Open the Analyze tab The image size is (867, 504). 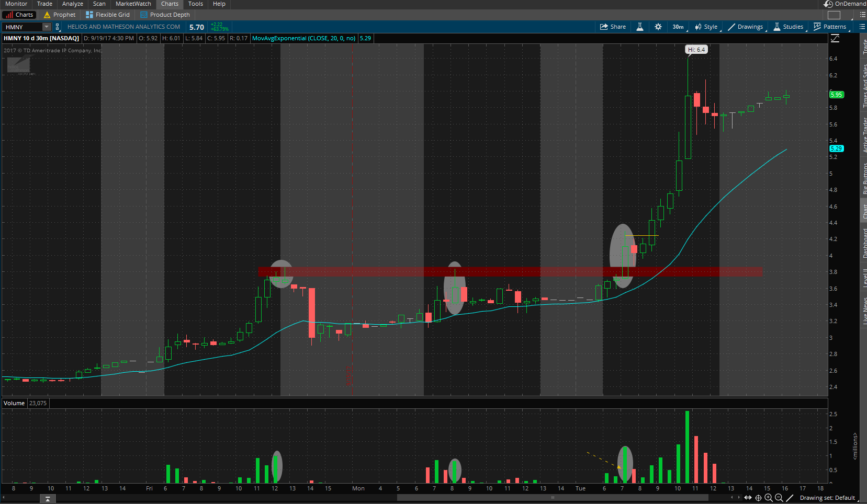tap(73, 4)
